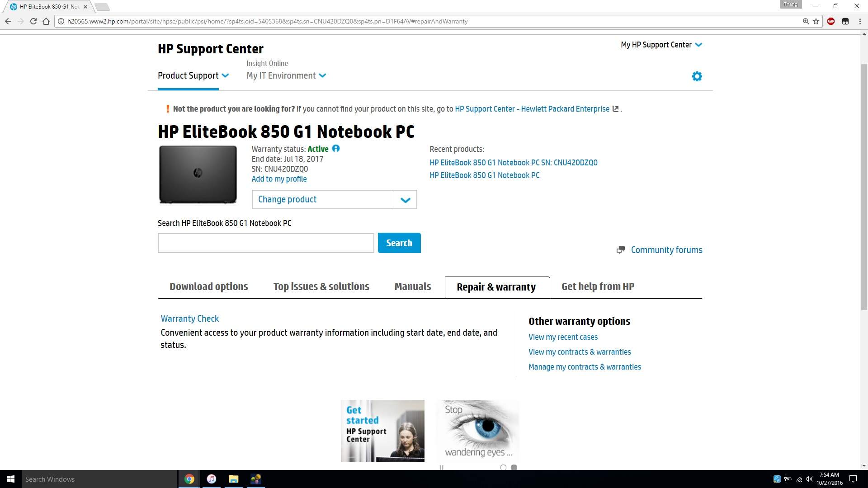This screenshot has height=488, width=868.
Task: Open the settings gear icon
Action: [697, 76]
